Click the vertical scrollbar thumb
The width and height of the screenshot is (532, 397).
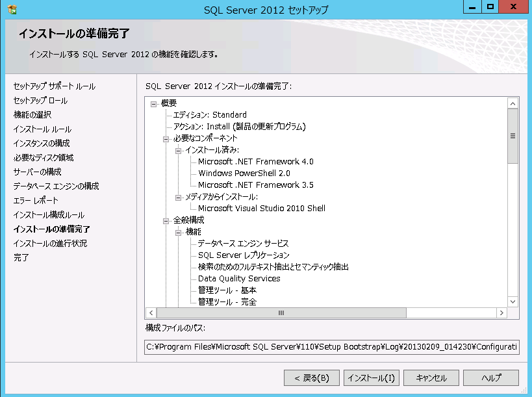click(513, 136)
